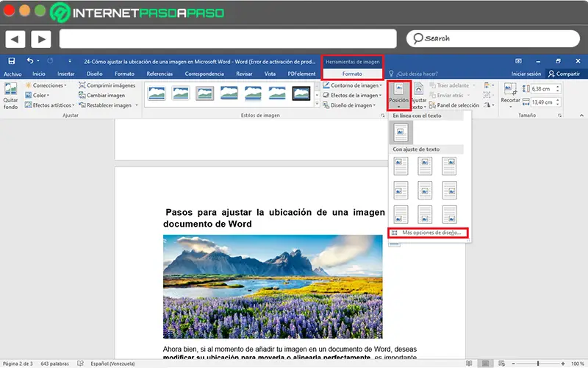
Task: Select bottom-right text wrap position
Action: point(449,214)
